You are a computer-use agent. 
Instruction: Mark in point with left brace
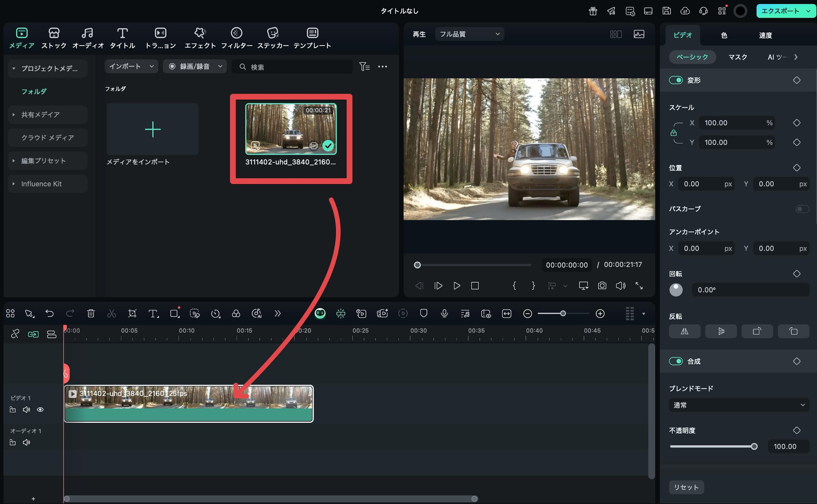pos(514,286)
